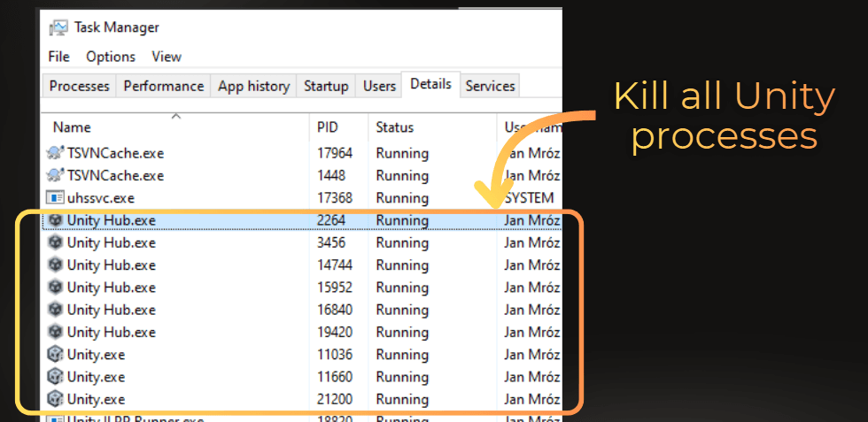Image resolution: width=868 pixels, height=422 pixels.
Task: Click Unity Hub icon for PID 2264
Action: point(55,220)
